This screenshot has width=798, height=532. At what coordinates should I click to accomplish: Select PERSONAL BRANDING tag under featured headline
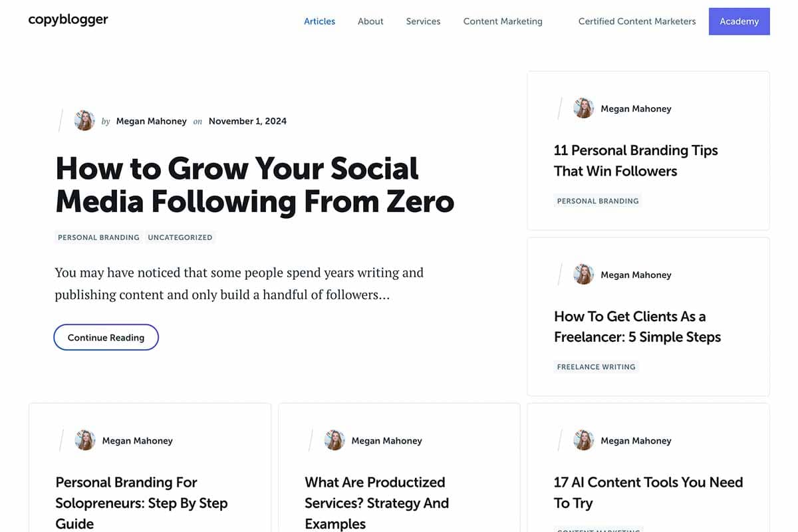click(98, 237)
